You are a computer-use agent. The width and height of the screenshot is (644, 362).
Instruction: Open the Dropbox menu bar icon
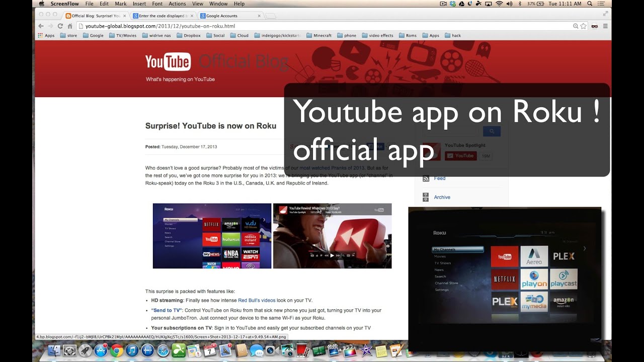tap(453, 4)
